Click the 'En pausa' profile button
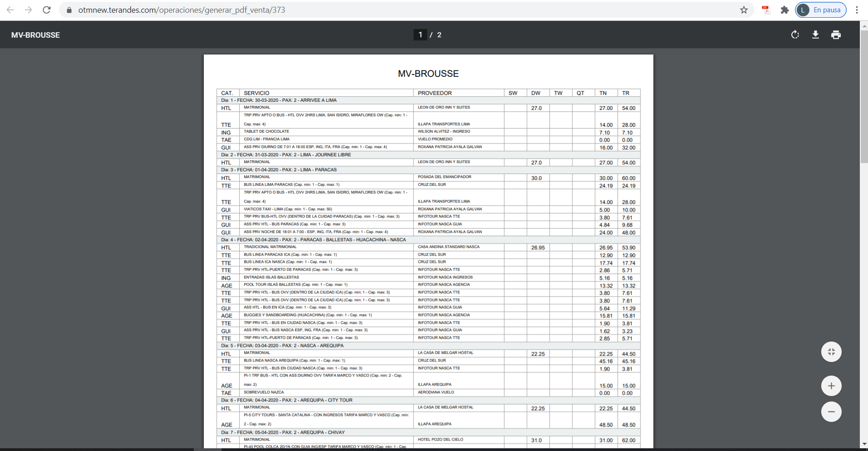The image size is (868, 451). (x=821, y=10)
